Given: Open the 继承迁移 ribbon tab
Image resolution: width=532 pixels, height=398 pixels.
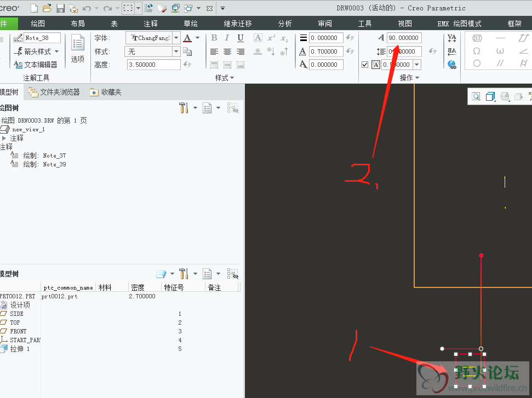Looking at the screenshot, I should [x=238, y=24].
